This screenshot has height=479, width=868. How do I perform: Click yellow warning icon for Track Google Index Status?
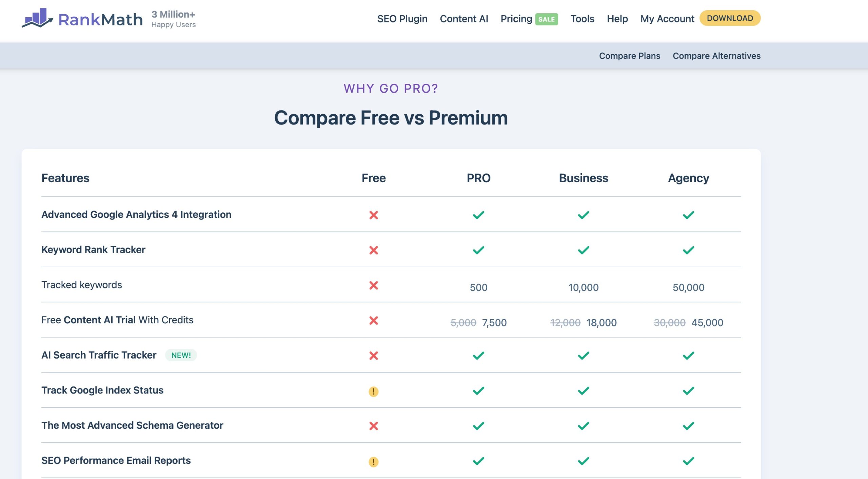[373, 391]
